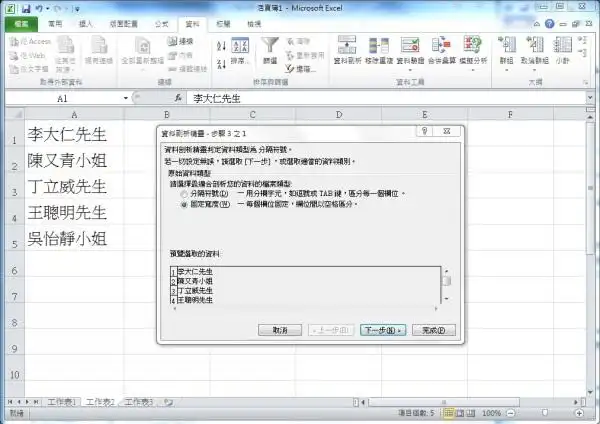Expand the formula bar chevron
600x424 pixels.
pos(590,98)
